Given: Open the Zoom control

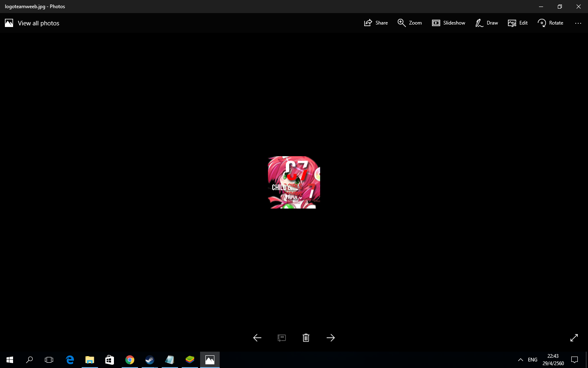Looking at the screenshot, I should pos(410,23).
